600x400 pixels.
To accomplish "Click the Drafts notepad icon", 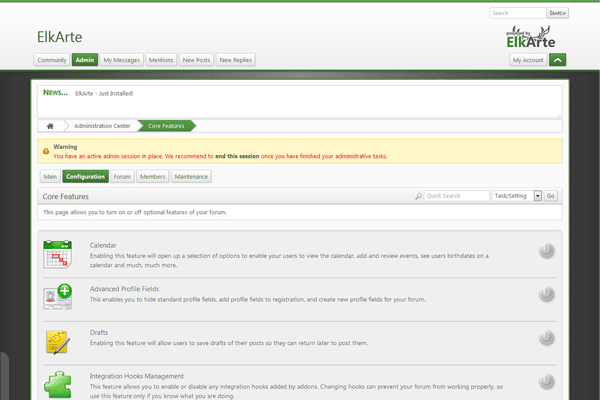I will (x=58, y=340).
